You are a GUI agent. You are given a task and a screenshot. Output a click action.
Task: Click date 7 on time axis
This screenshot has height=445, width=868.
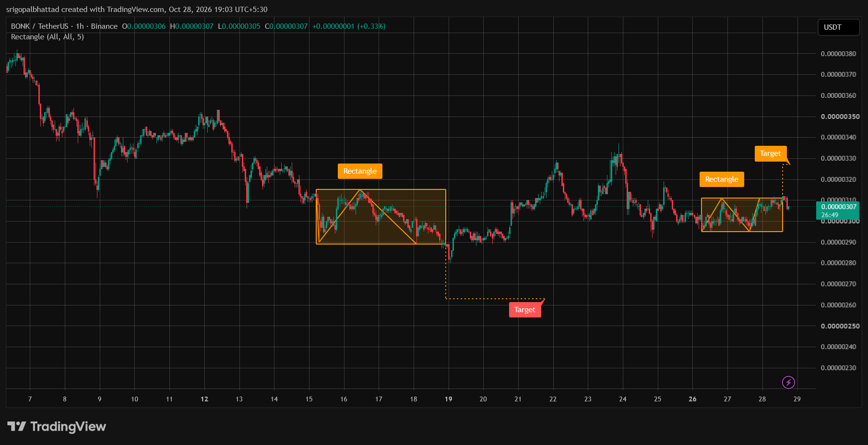point(30,399)
